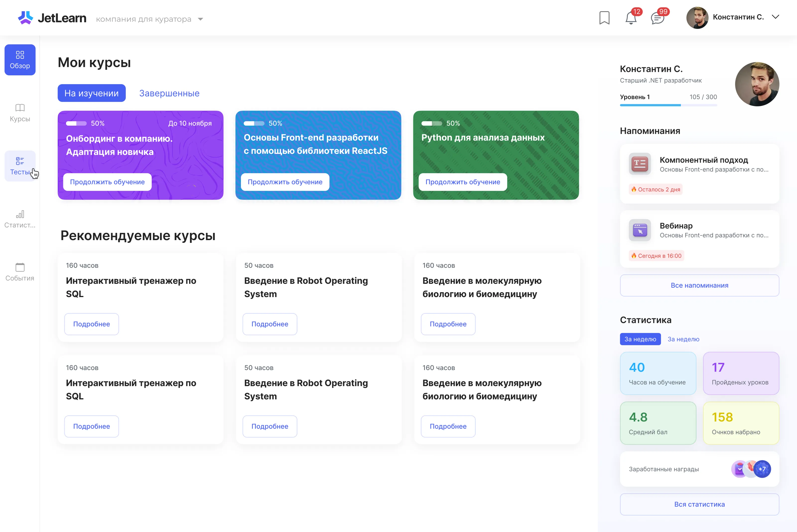Open the bookmarks icon in header
The height and width of the screenshot is (532, 797).
point(604,18)
